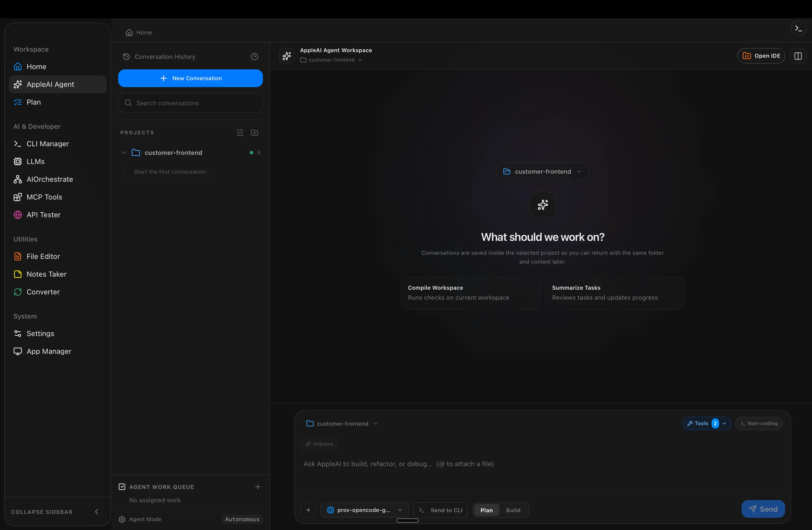Change the Autonomous agent mode setting

(242, 519)
